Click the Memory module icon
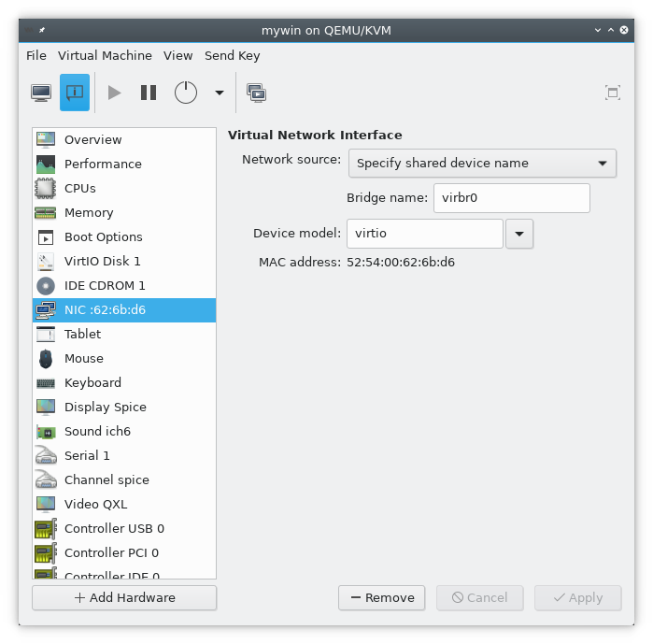 tap(46, 213)
